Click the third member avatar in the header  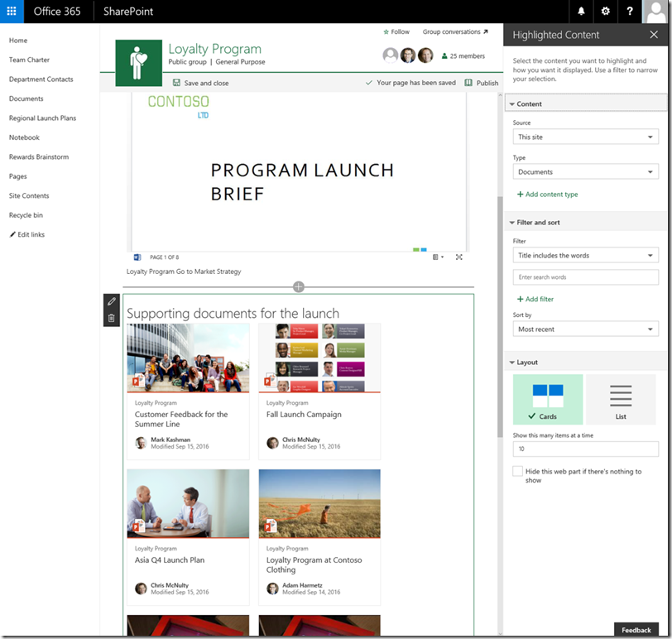[425, 55]
